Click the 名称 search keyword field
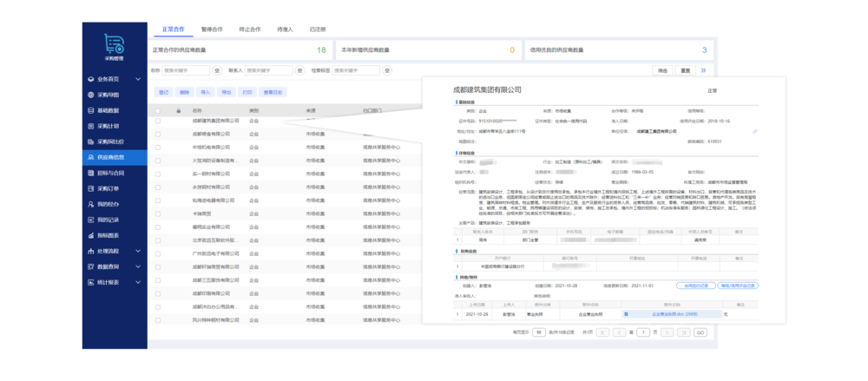868x381 pixels. click(x=187, y=70)
